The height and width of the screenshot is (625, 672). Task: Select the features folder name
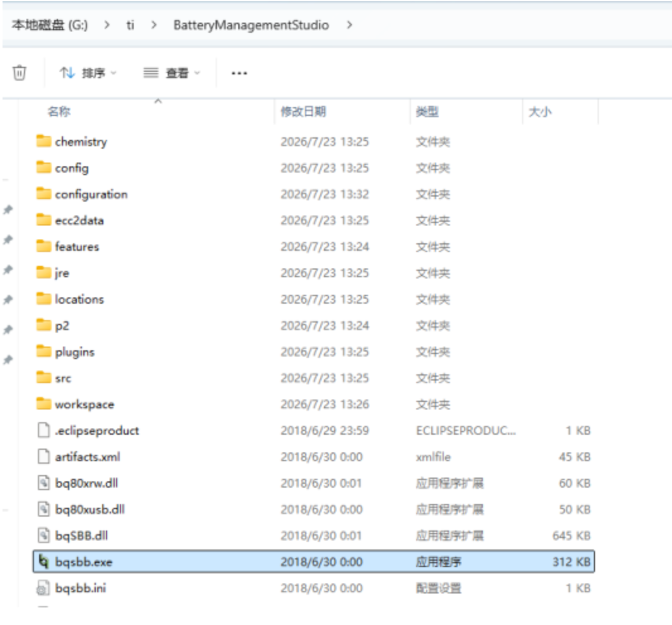(77, 247)
